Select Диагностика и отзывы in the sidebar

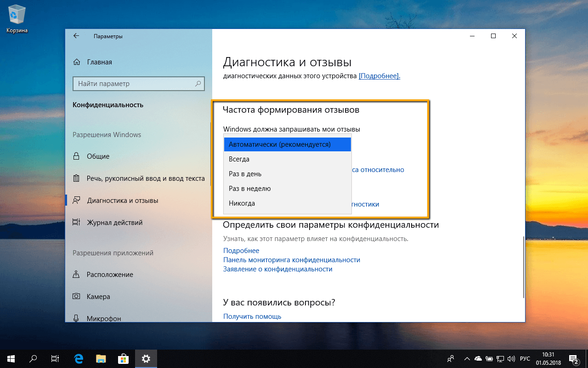click(138, 201)
